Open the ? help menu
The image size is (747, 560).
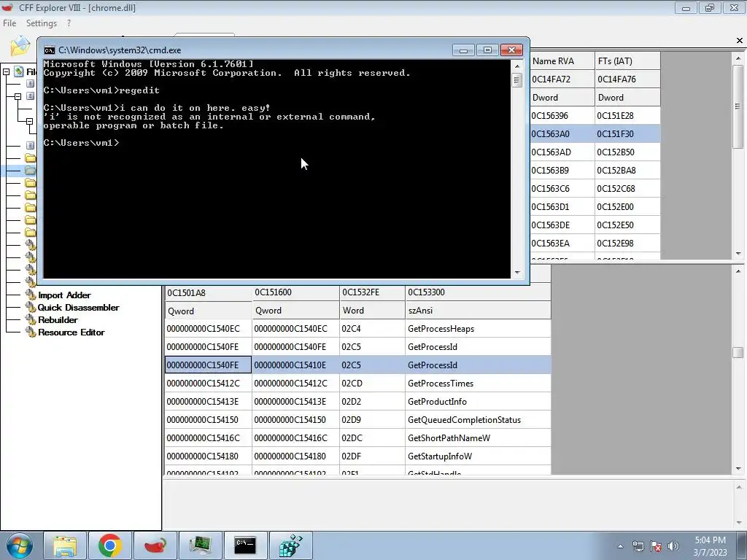[x=69, y=23]
